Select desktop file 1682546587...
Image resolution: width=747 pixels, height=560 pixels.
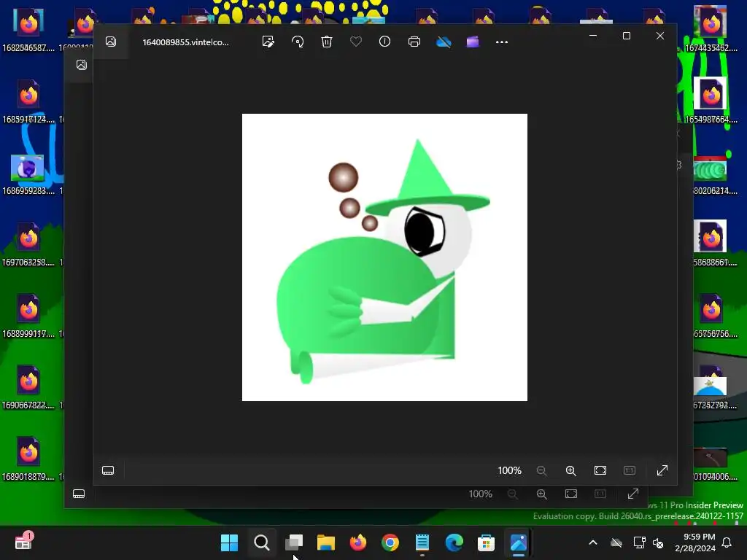[x=28, y=31]
